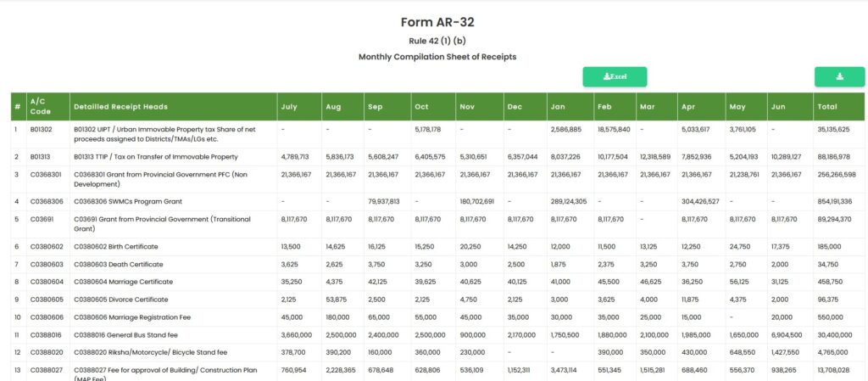Click the General Bus Stand fee row
868x381 pixels.
pos(437,335)
